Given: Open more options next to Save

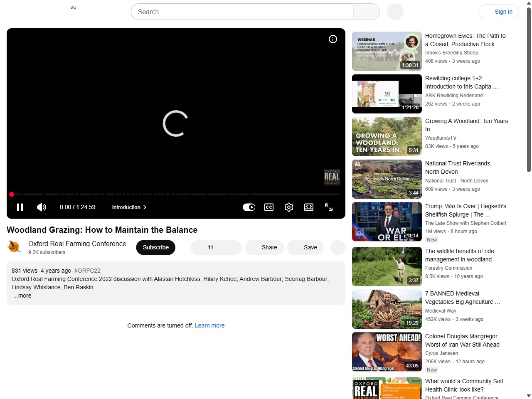Looking at the screenshot, I should [337, 247].
